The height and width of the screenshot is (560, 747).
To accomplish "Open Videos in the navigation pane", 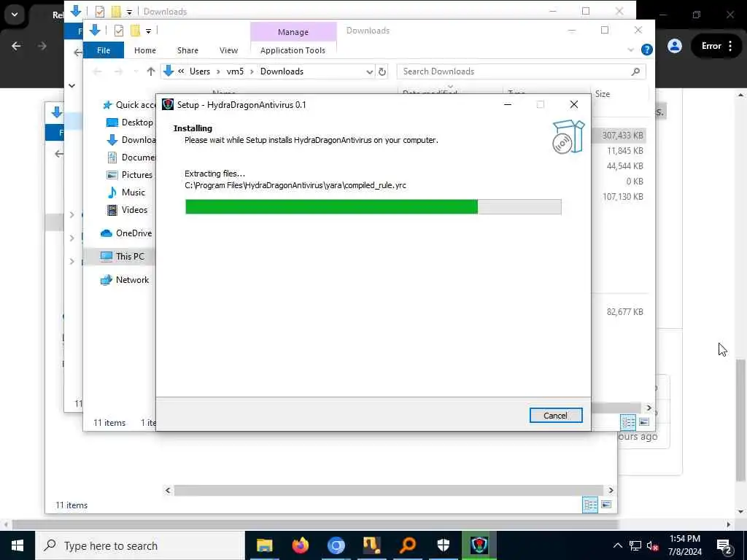I will [x=127, y=210].
